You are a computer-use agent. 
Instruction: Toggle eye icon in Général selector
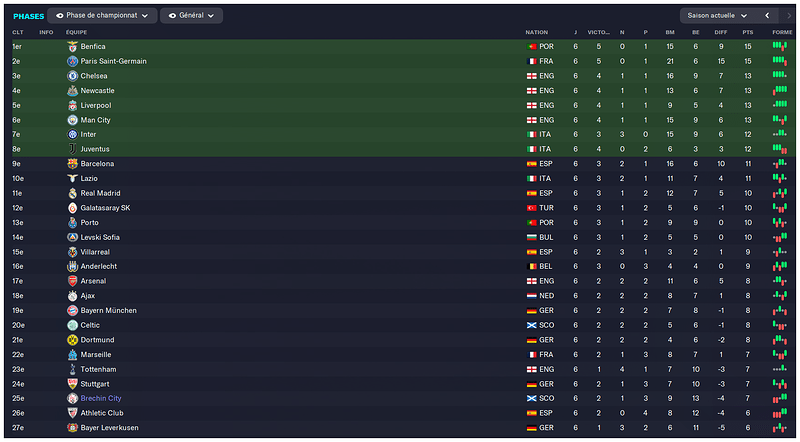pyautogui.click(x=172, y=16)
